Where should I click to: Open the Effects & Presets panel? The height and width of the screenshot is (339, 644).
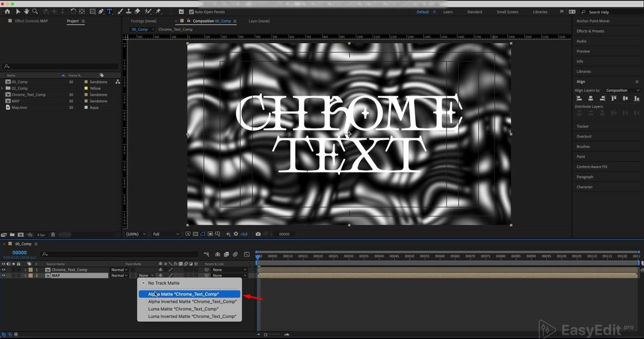coord(590,31)
